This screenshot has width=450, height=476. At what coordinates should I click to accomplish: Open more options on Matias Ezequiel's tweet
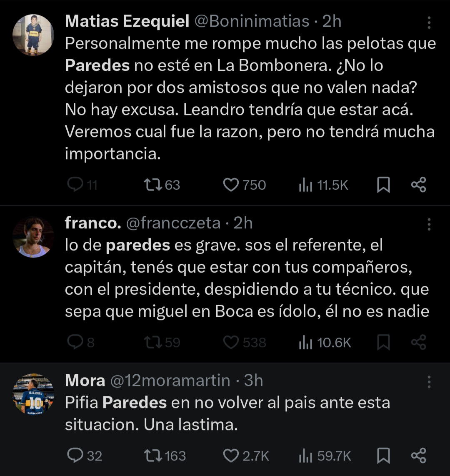pos(429,23)
